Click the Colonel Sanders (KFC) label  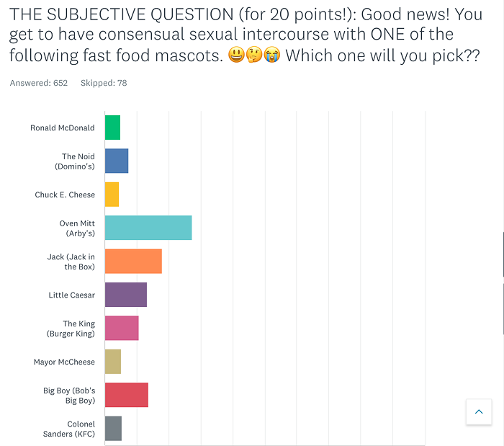pos(69,429)
